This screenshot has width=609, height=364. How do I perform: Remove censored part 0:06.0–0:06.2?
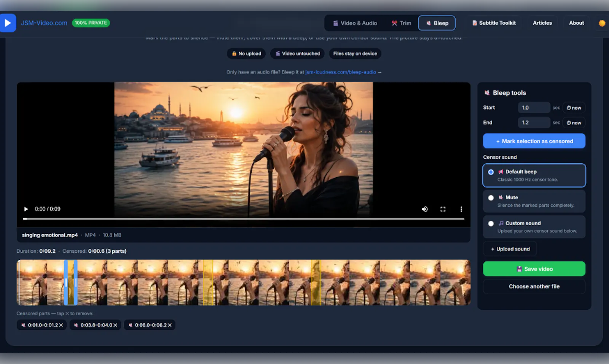pyautogui.click(x=170, y=325)
